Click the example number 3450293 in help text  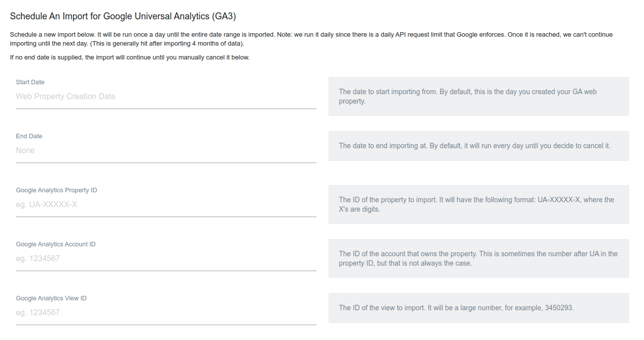tap(558, 308)
